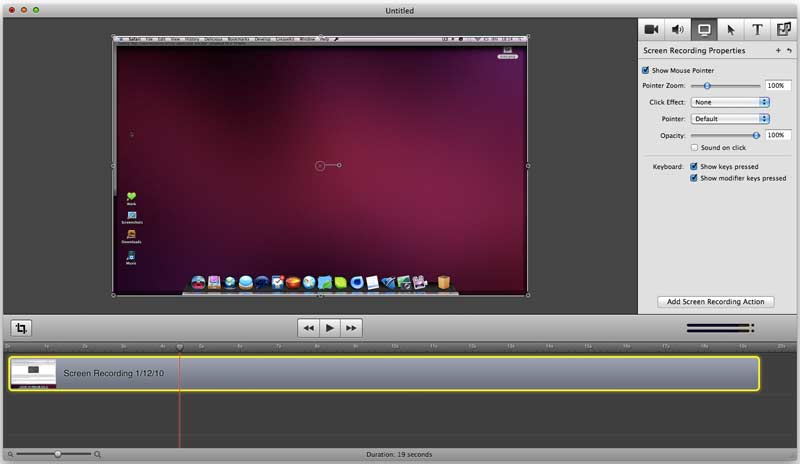Disable the Show Mouse Pointer checkbox

pos(646,71)
